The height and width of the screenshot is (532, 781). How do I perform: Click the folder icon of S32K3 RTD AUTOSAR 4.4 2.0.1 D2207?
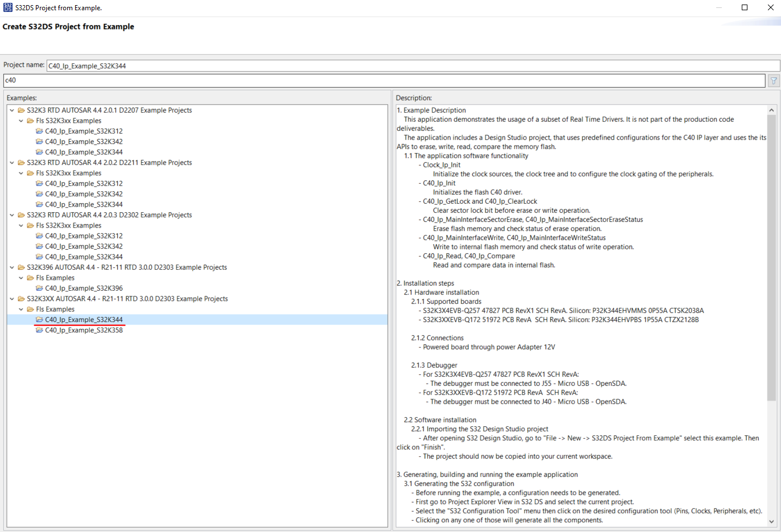point(21,110)
